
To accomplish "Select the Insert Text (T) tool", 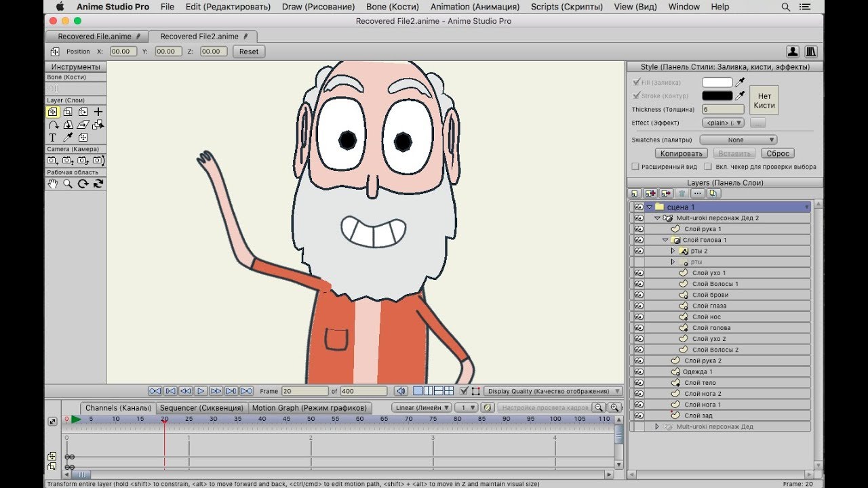I will pyautogui.click(x=52, y=138).
